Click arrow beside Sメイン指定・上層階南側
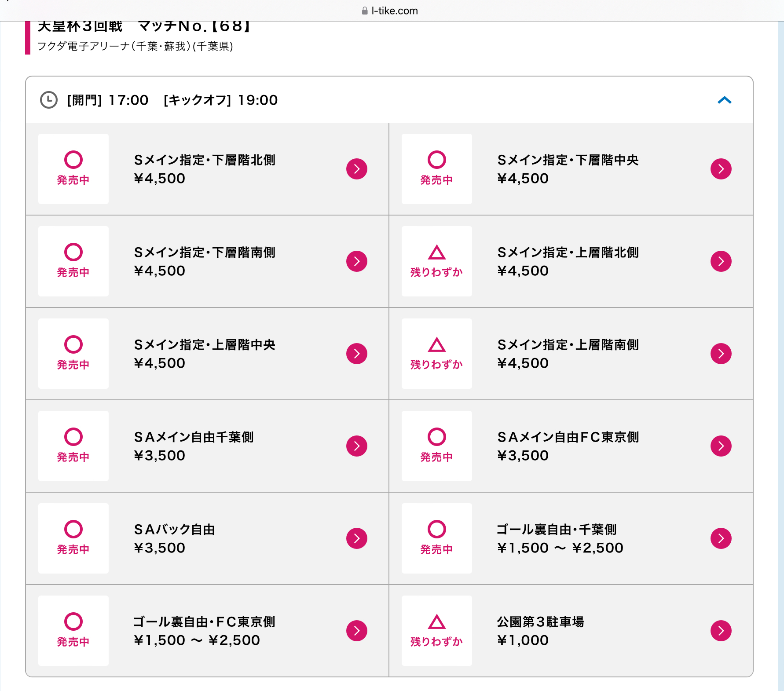The width and height of the screenshot is (784, 691). click(x=721, y=354)
